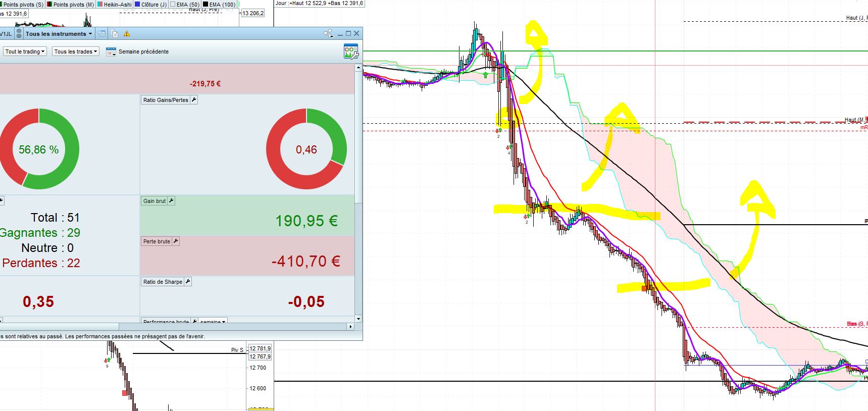Click the Gagnantes : 29 line

click(40, 233)
